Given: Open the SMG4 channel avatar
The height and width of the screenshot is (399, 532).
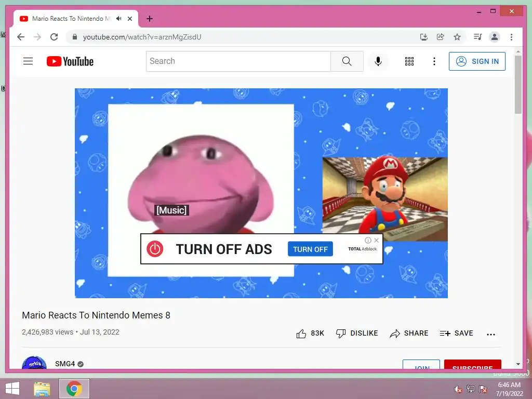Looking at the screenshot, I should pos(34,363).
